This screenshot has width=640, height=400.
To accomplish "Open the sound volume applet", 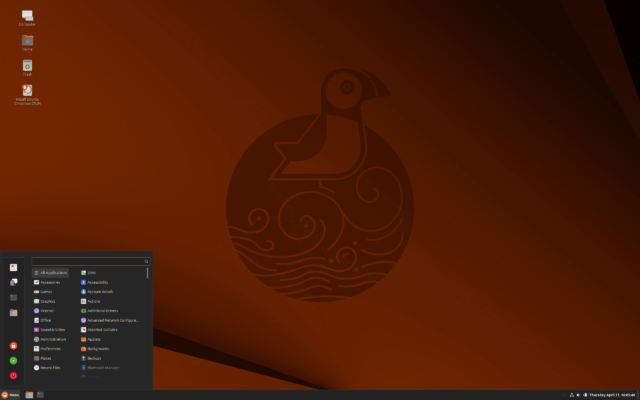I will (578, 395).
